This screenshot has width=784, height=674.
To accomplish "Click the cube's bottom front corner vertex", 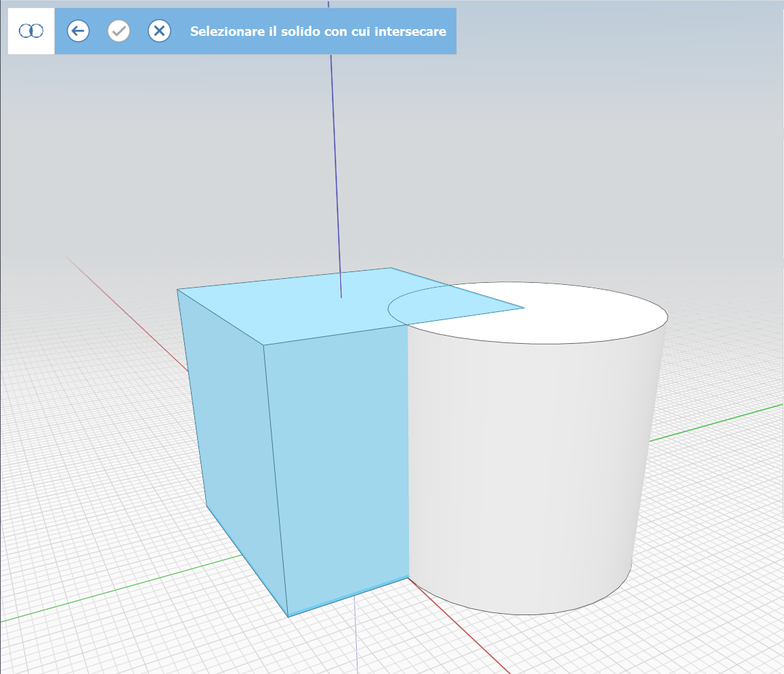I will coord(289,616).
